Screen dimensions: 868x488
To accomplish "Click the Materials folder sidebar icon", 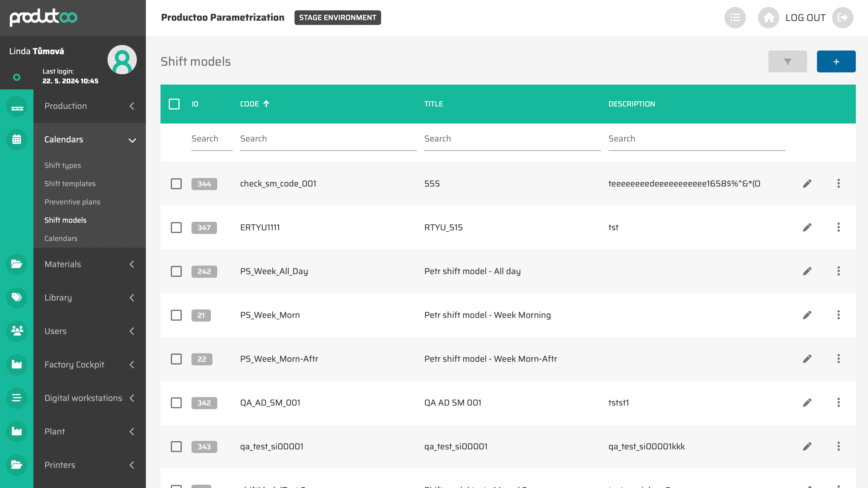I will pos(16,264).
